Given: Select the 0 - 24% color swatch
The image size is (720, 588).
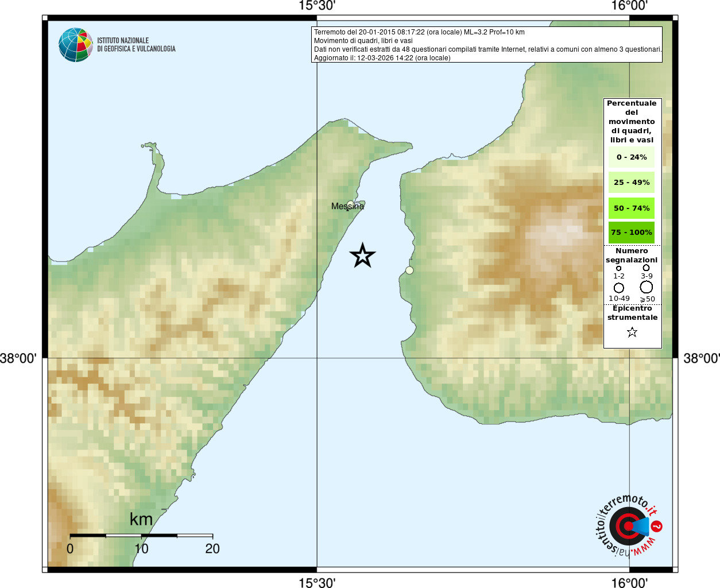Looking at the screenshot, I should (632, 157).
